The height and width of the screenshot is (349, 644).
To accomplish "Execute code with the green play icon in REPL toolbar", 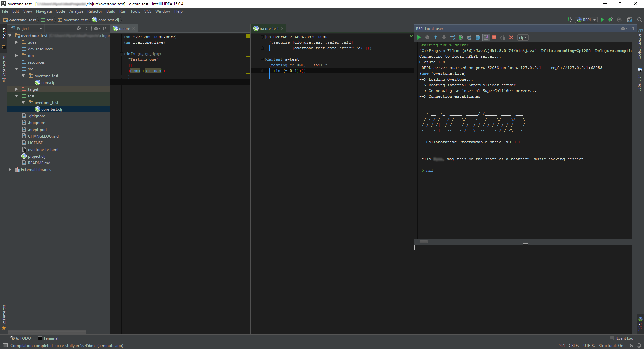I will [419, 37].
